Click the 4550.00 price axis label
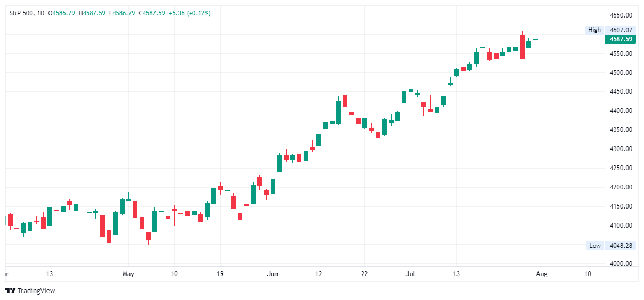 click(621, 54)
